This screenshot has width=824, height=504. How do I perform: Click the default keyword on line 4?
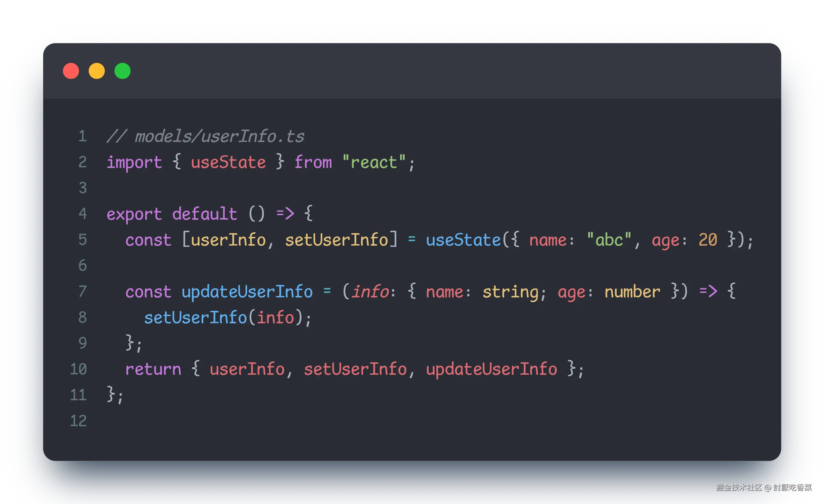(204, 214)
